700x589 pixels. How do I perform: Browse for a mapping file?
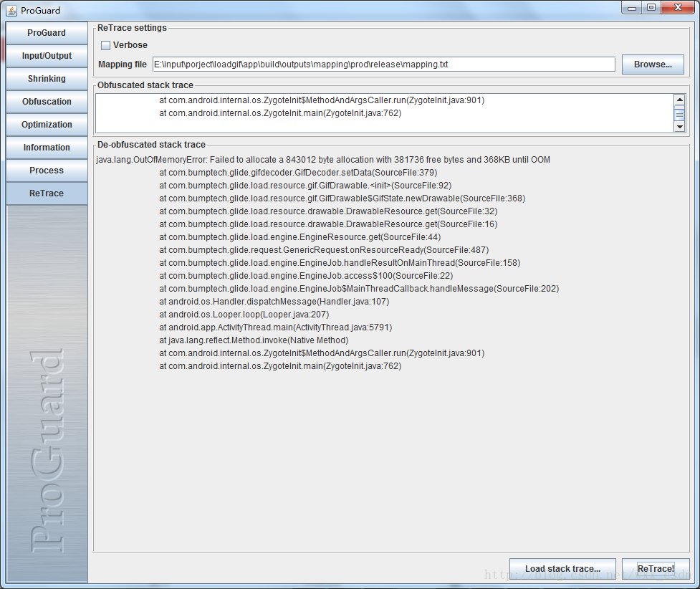pyautogui.click(x=653, y=64)
